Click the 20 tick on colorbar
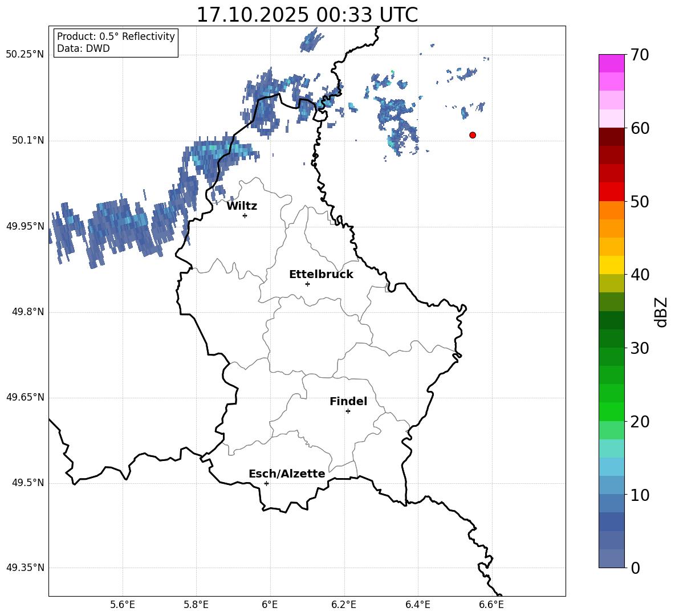675x616 pixels. coord(640,422)
